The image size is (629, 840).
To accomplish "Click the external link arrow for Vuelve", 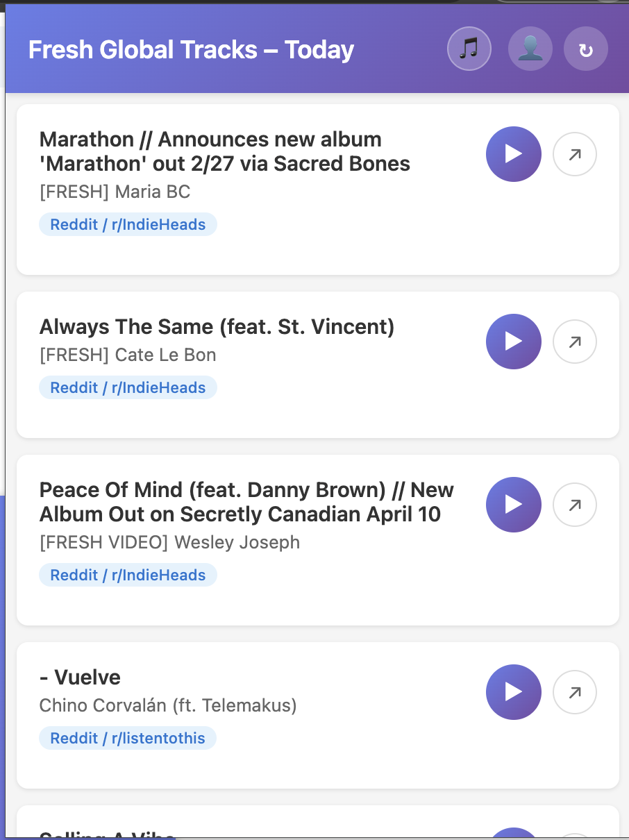I will click(x=574, y=692).
